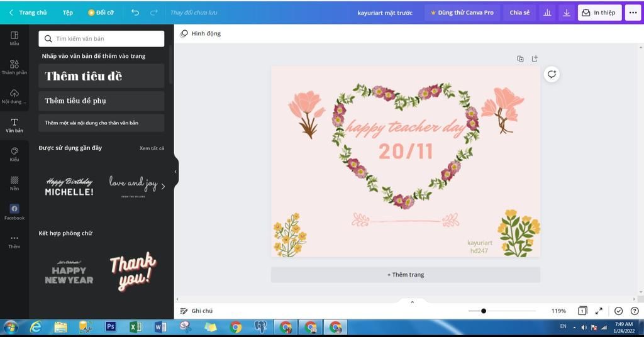This screenshot has height=337, width=644.
Task: Open the Chia sẻ share button
Action: pyautogui.click(x=519, y=13)
